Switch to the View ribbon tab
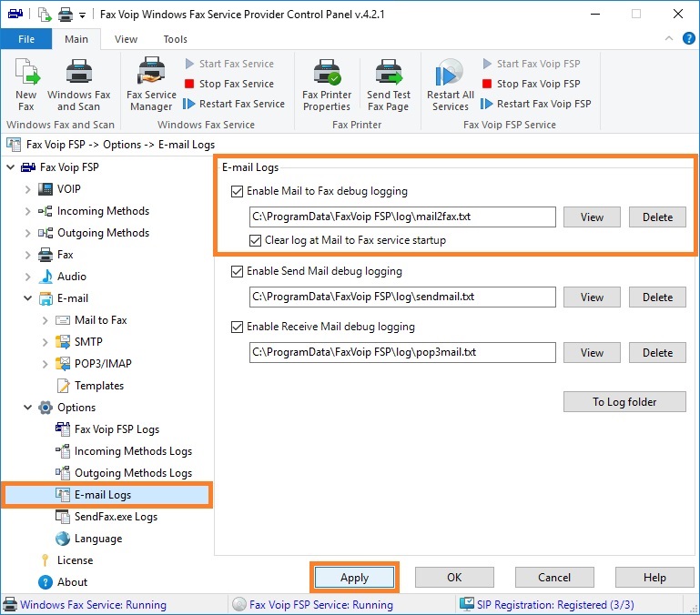Viewport: 700px width, 615px height. point(126,39)
